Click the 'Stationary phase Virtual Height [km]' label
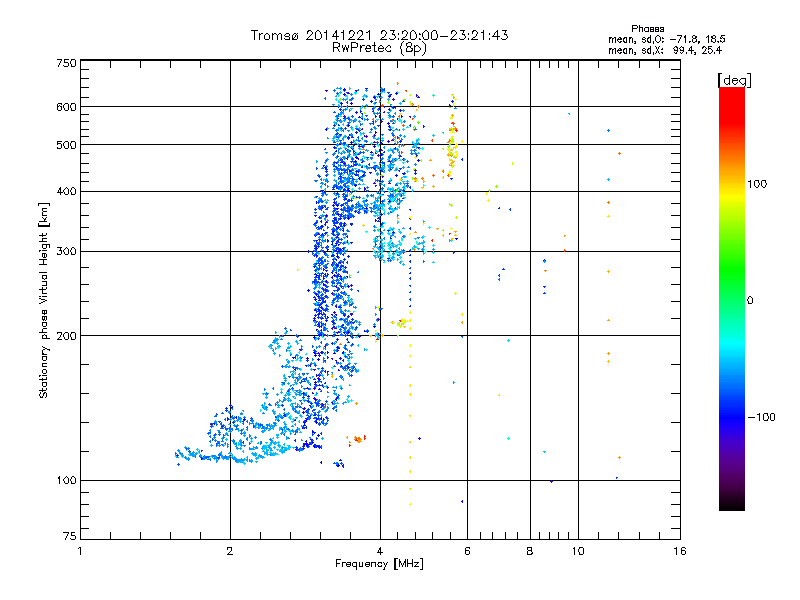The height and width of the screenshot is (600, 800). [x=44, y=300]
